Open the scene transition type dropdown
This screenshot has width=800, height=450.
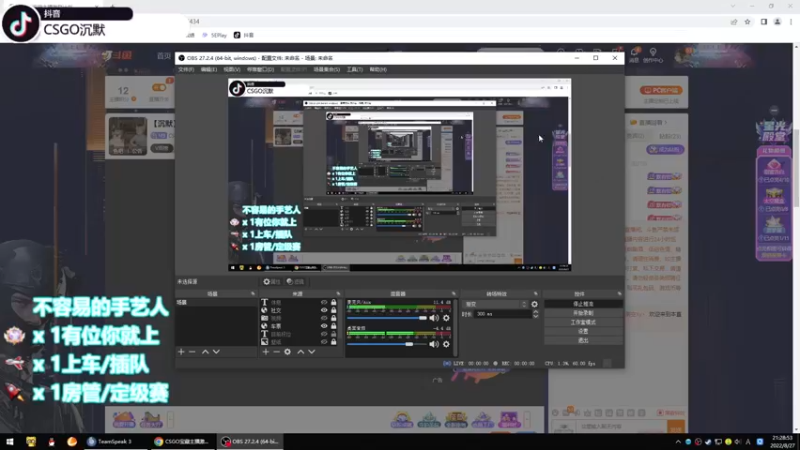tap(495, 304)
